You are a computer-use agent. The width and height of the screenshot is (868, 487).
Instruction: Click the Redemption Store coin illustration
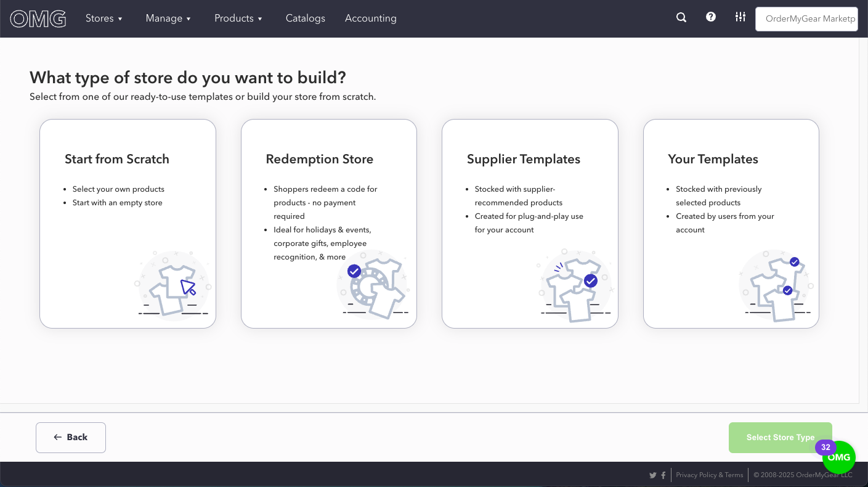point(373,285)
